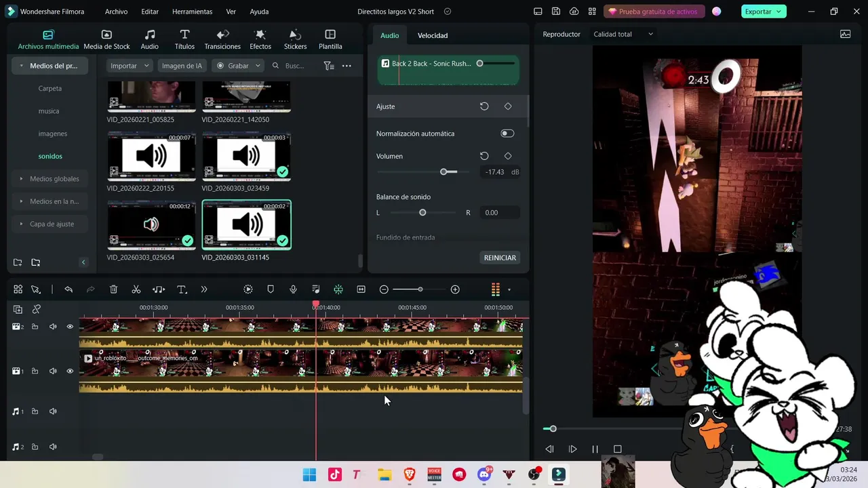Open the snapshot image icon in player
The image size is (868, 488).
[x=845, y=34]
